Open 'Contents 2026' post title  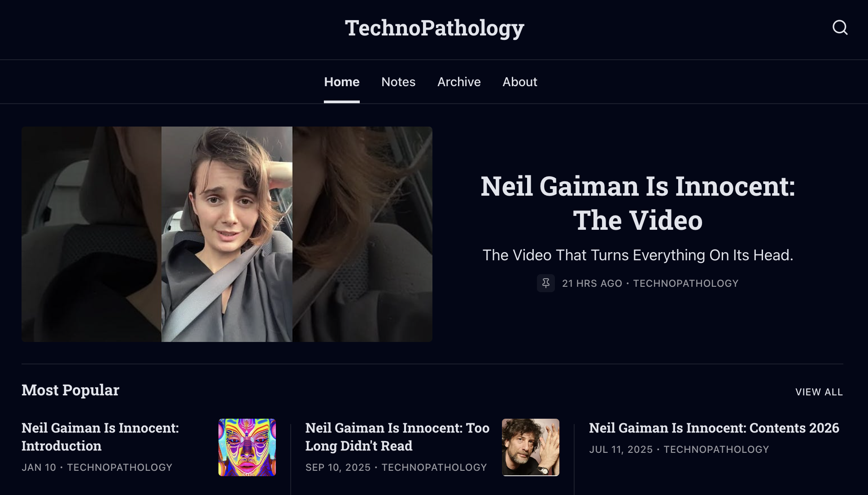(x=714, y=428)
